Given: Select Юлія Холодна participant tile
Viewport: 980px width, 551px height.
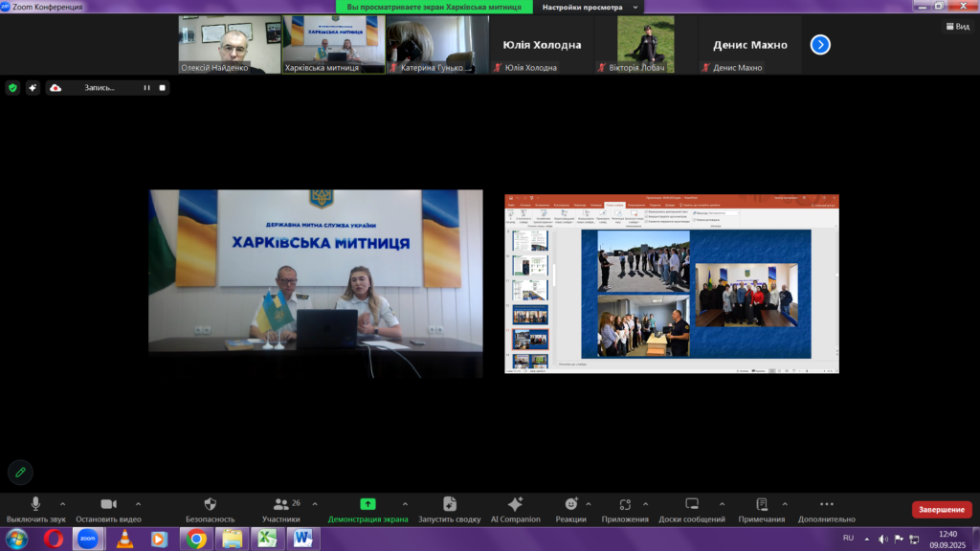Looking at the screenshot, I should point(542,44).
